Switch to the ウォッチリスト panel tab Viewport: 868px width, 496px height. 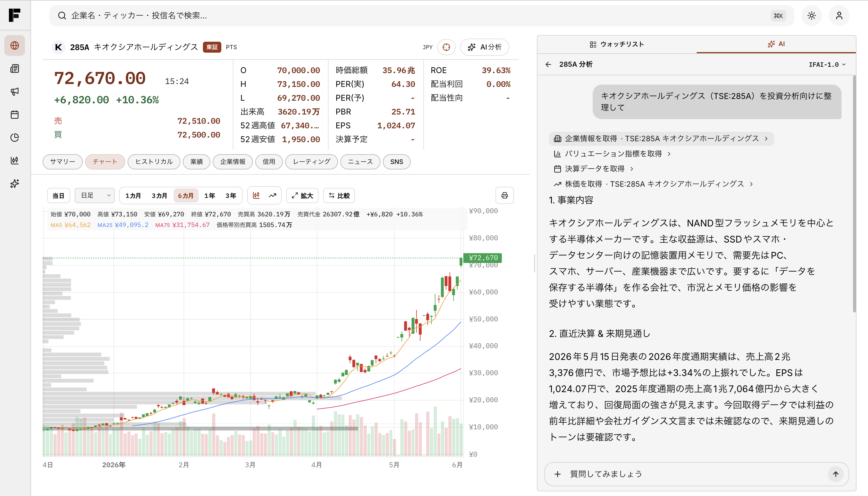tap(617, 44)
